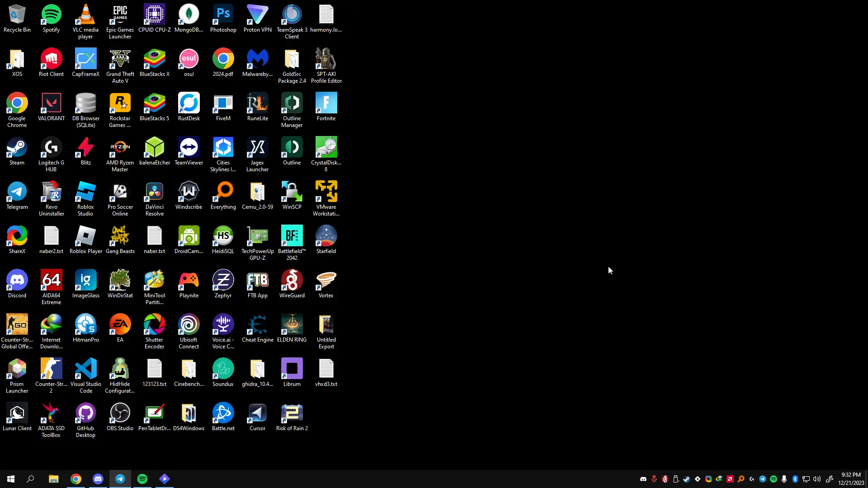The image size is (868, 488).
Task: Select the GitHub Desktop icon
Action: pos(86,420)
